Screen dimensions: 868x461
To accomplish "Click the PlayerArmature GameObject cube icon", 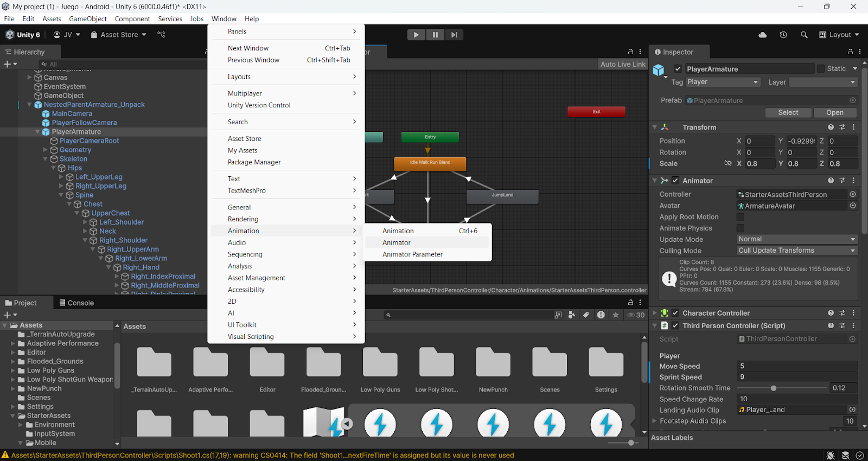I will [659, 70].
